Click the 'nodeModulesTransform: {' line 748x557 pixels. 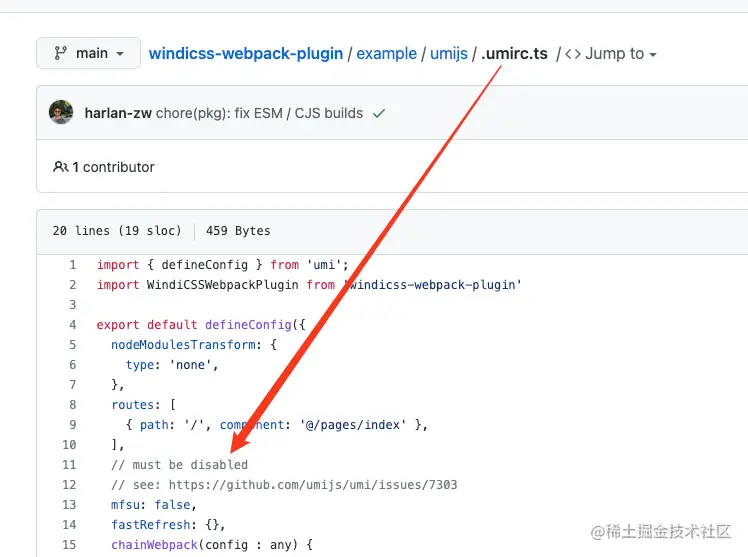point(194,345)
